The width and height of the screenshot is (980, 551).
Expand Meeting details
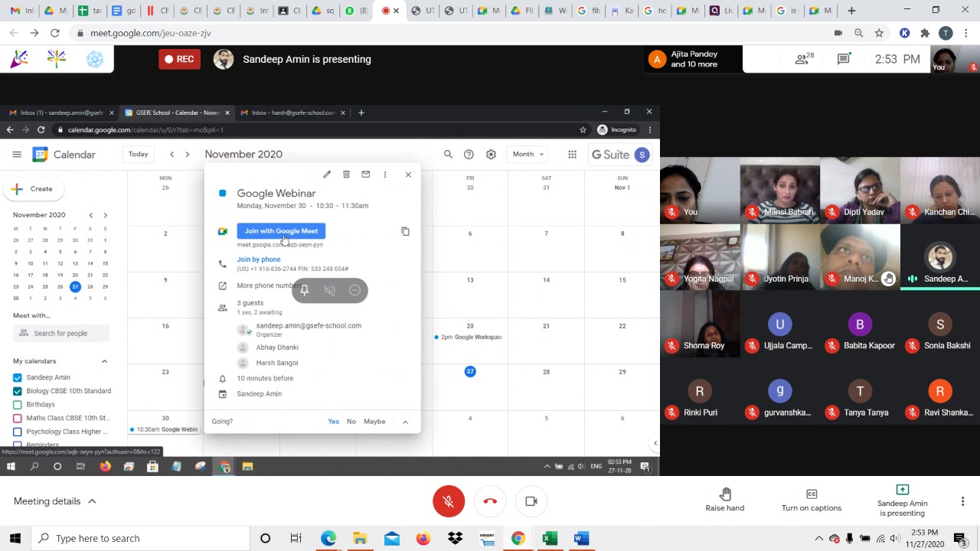point(55,501)
